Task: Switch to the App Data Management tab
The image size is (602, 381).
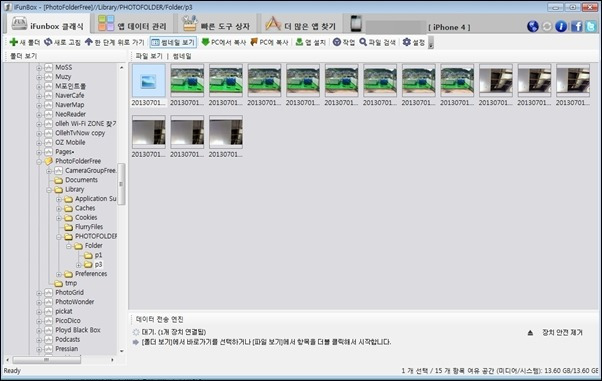Action: [x=132, y=25]
